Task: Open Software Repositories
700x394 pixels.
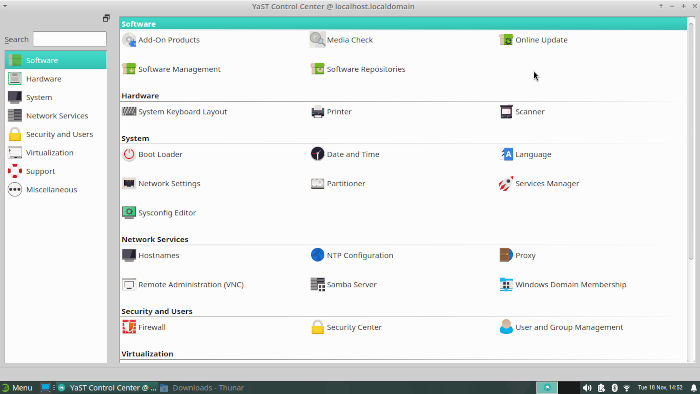Action: (358, 69)
